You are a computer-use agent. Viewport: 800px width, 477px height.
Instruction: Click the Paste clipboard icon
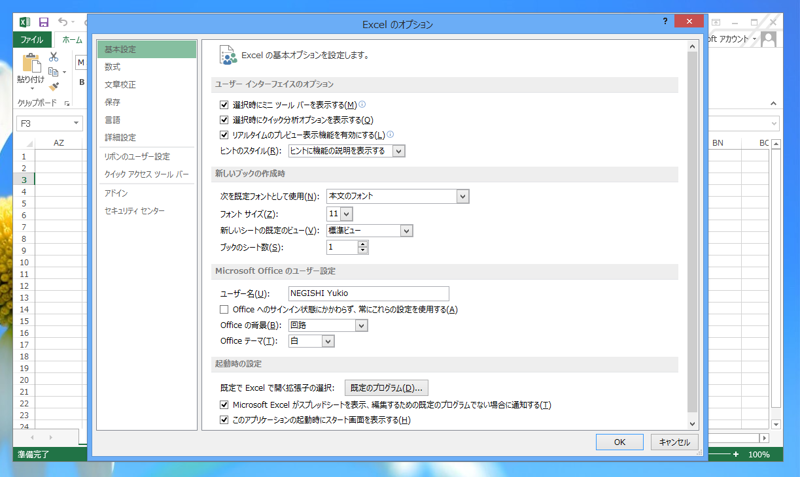[x=31, y=63]
